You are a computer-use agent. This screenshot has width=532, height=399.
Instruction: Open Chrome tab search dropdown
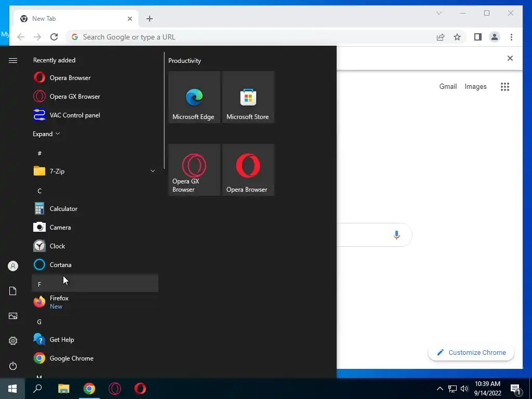click(x=438, y=13)
